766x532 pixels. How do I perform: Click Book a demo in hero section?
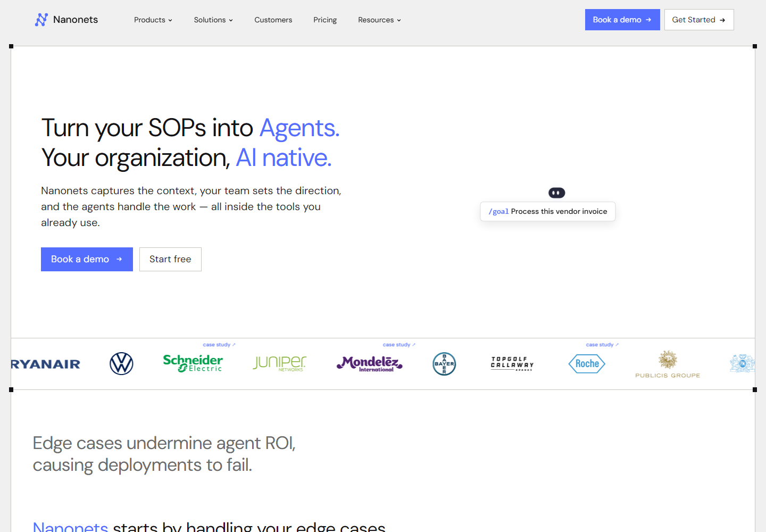tap(87, 259)
